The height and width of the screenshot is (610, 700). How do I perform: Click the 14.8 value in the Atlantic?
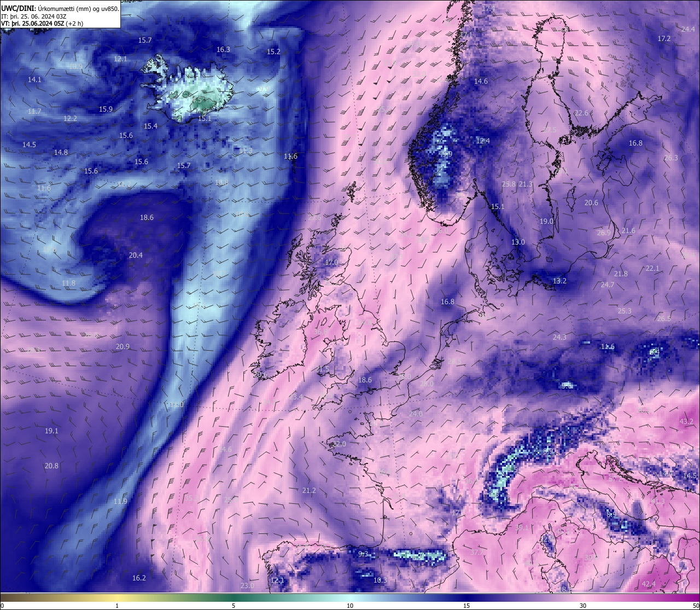[61, 153]
